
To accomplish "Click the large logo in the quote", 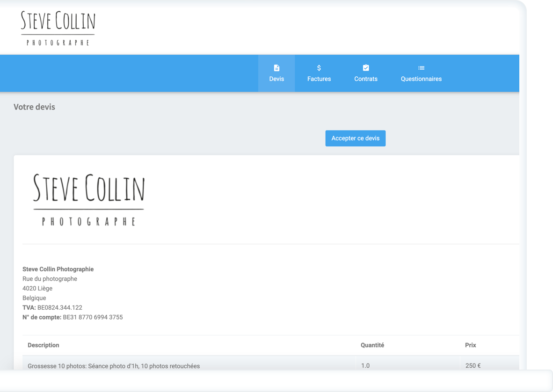I will click(x=89, y=200).
